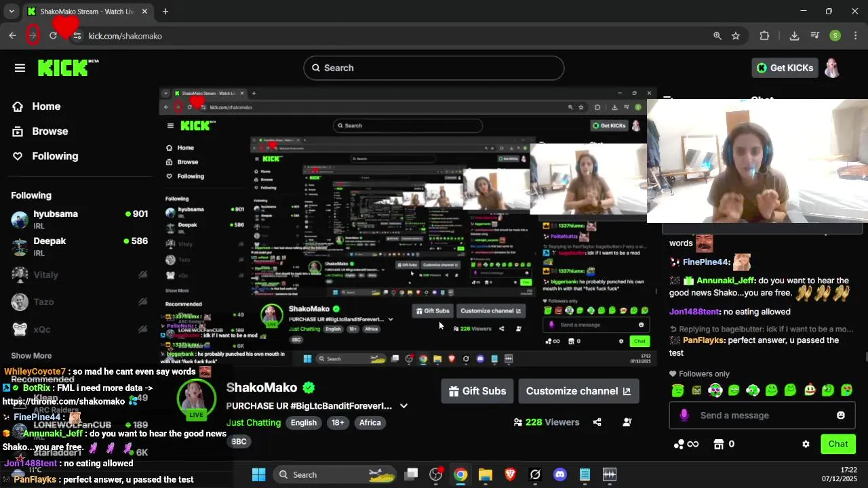This screenshot has height=488, width=868.
Task: Click the site information icon
Action: 77,36
